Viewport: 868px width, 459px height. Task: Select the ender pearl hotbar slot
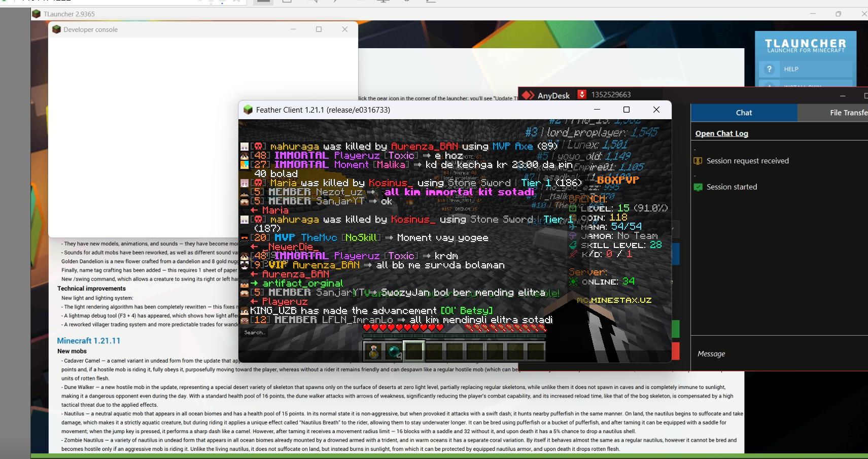[394, 351]
